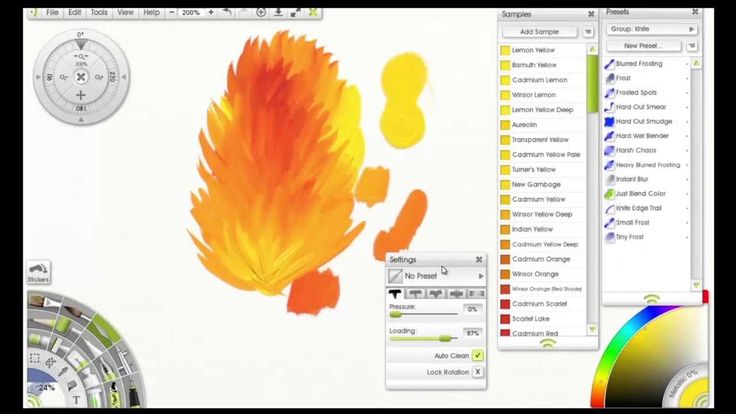Pick the Lemon Yellow sample swatch
Screen dimensions: 736x414
pos(505,50)
